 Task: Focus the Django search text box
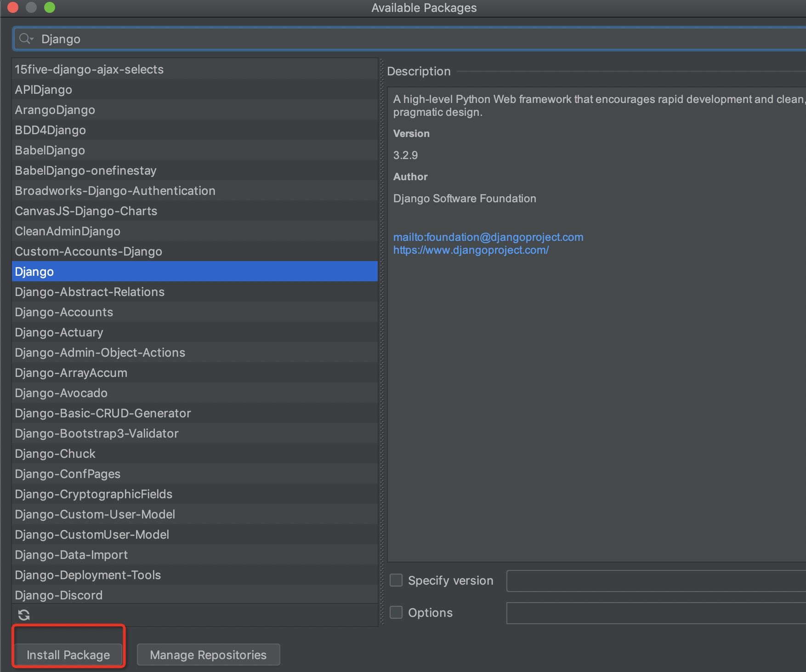coord(414,39)
